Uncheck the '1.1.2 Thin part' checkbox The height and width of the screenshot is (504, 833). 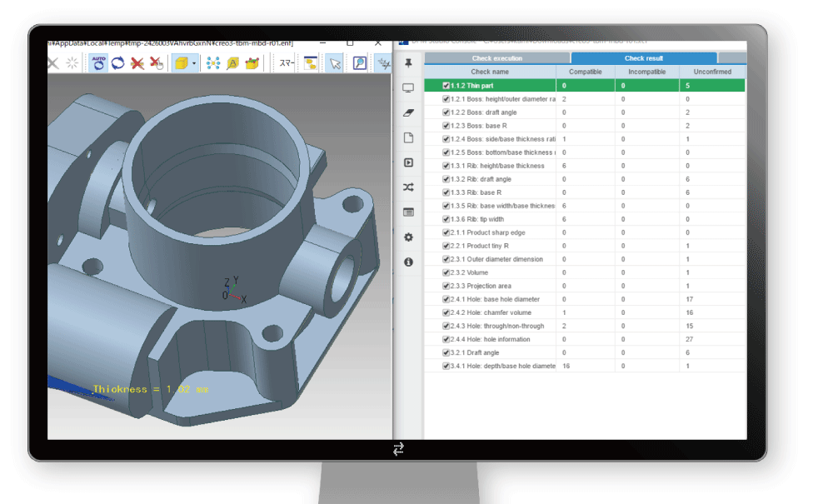tap(446, 86)
